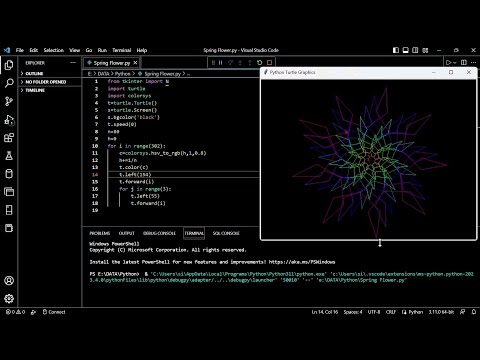The height and width of the screenshot is (360, 480).
Task: Open notifications bell in status bar
Action: click(x=474, y=312)
